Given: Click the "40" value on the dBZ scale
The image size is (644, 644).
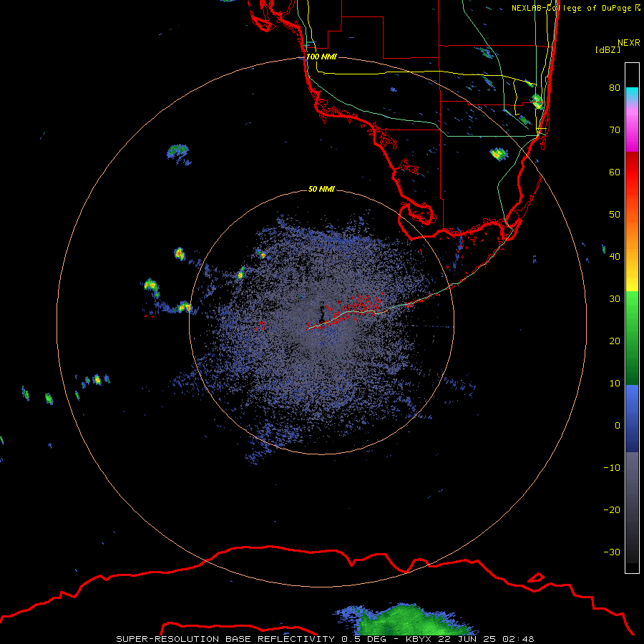Looking at the screenshot, I should pos(615,257).
